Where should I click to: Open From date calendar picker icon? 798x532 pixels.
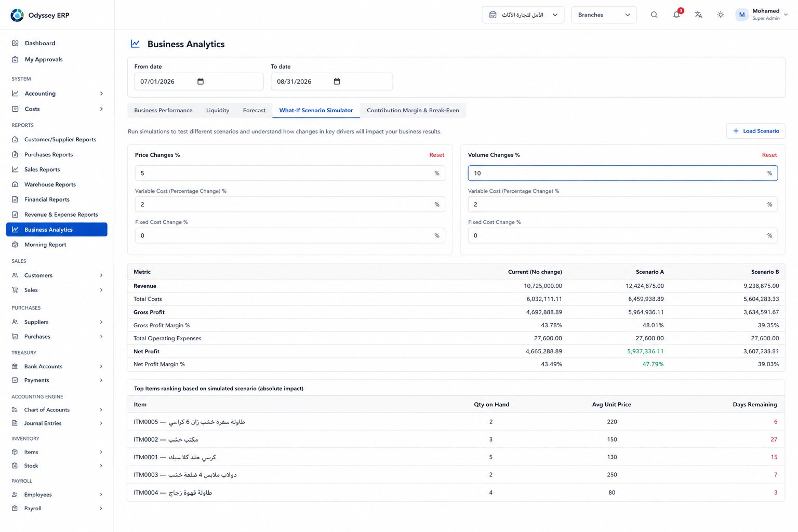[x=201, y=82]
